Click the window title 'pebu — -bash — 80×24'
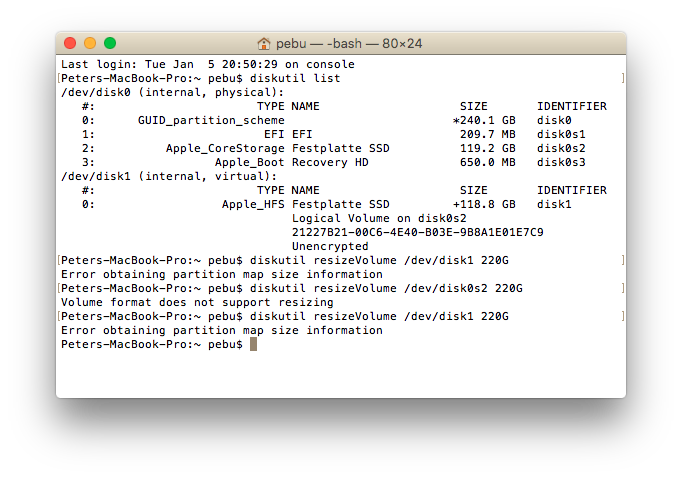This screenshot has width=682, height=478. pyautogui.click(x=349, y=43)
